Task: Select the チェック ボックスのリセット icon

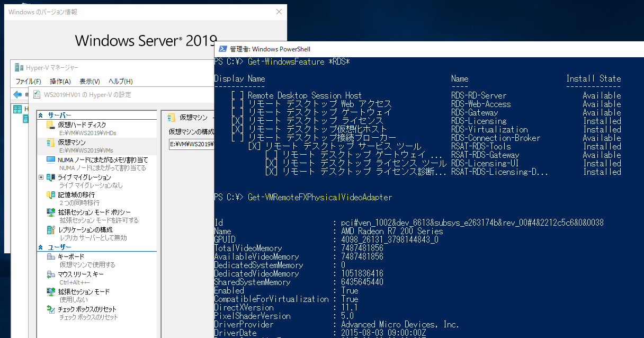Action: pyautogui.click(x=51, y=309)
